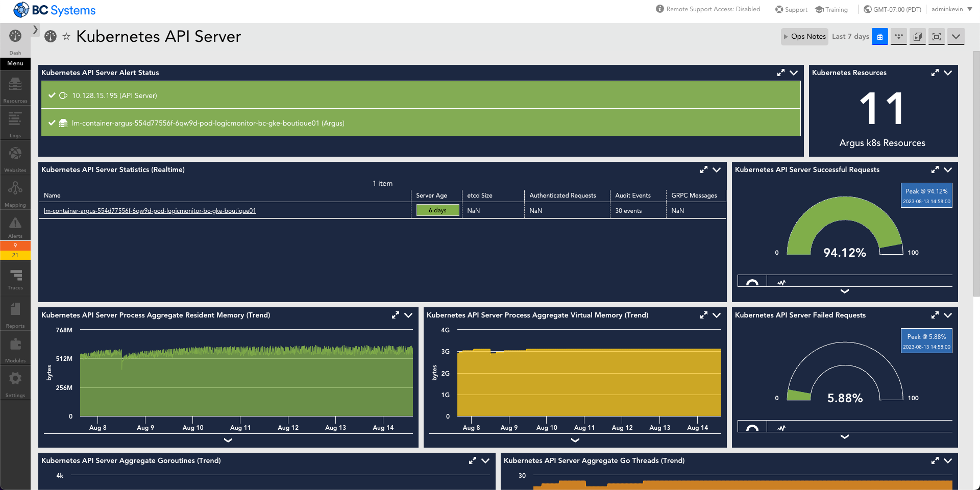The height and width of the screenshot is (490, 980).
Task: Expand the Alert Status widget to fullscreen
Action: point(781,72)
